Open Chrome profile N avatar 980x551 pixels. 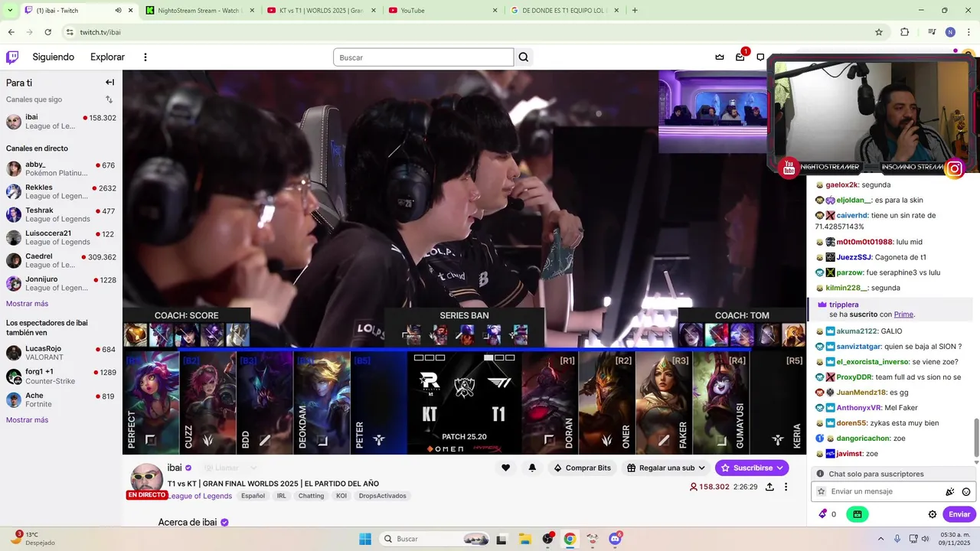[x=950, y=32]
